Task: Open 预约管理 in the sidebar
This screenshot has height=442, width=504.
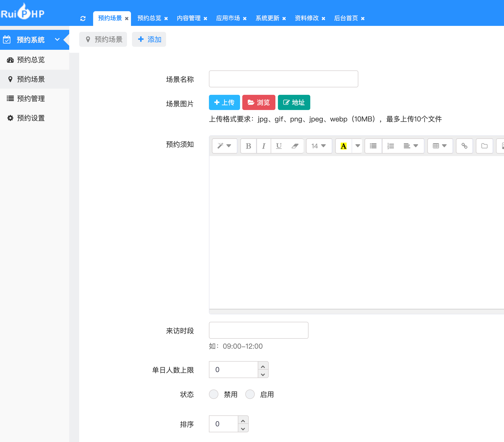Action: click(31, 99)
